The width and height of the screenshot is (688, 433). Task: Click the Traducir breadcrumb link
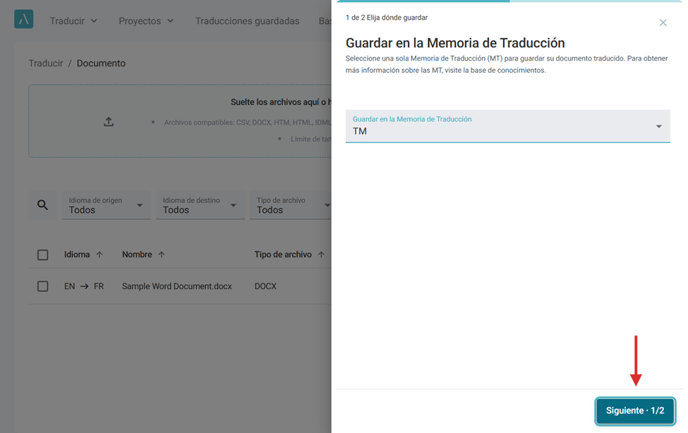[46, 63]
